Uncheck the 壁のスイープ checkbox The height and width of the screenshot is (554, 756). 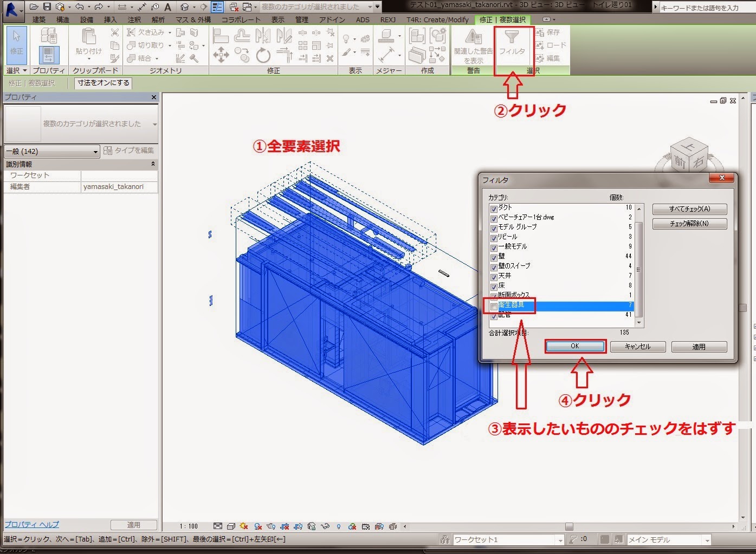click(x=494, y=267)
